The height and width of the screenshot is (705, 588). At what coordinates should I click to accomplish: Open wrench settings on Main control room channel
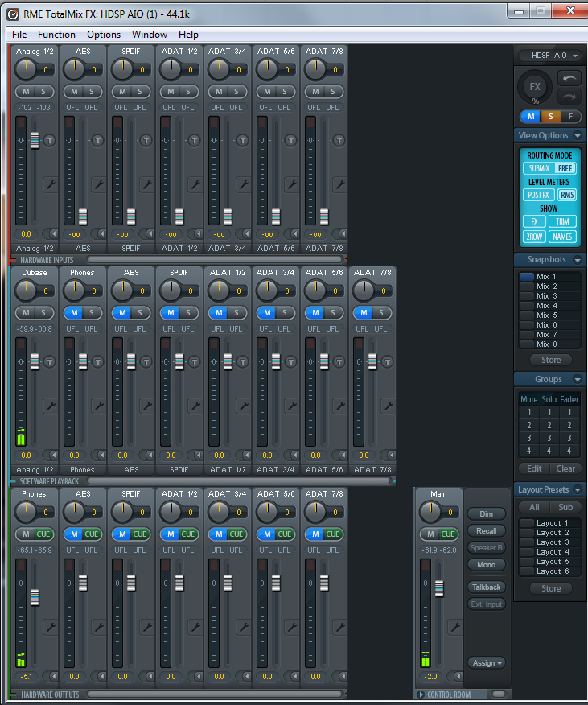(455, 627)
